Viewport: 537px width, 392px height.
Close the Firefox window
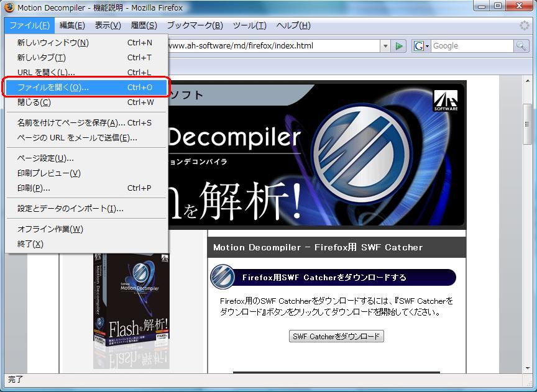pos(520,6)
